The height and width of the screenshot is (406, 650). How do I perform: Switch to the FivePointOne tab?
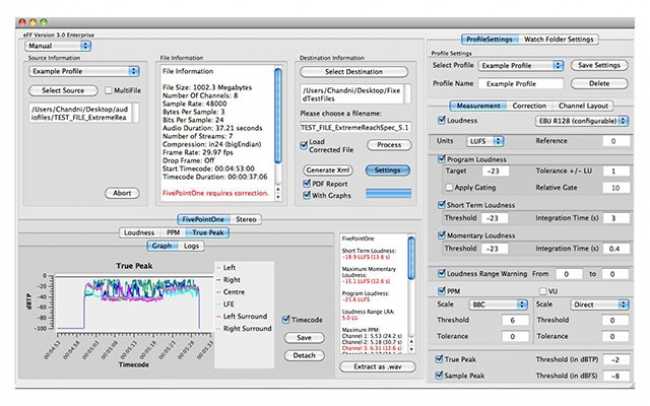(203, 219)
